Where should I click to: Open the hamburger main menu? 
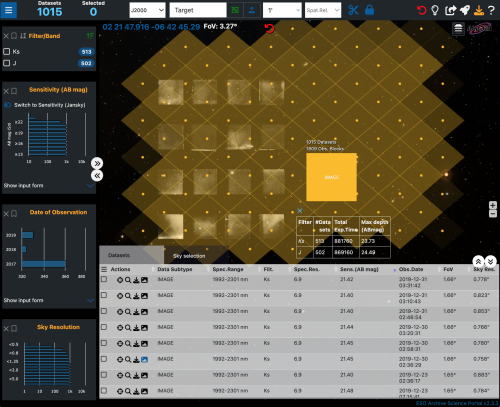click(x=9, y=10)
